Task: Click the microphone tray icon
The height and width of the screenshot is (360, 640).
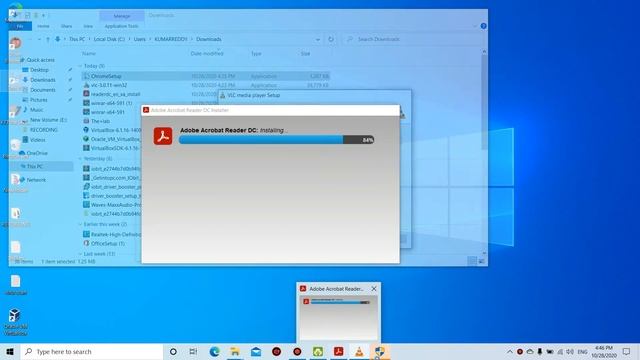Action: click(x=540, y=351)
